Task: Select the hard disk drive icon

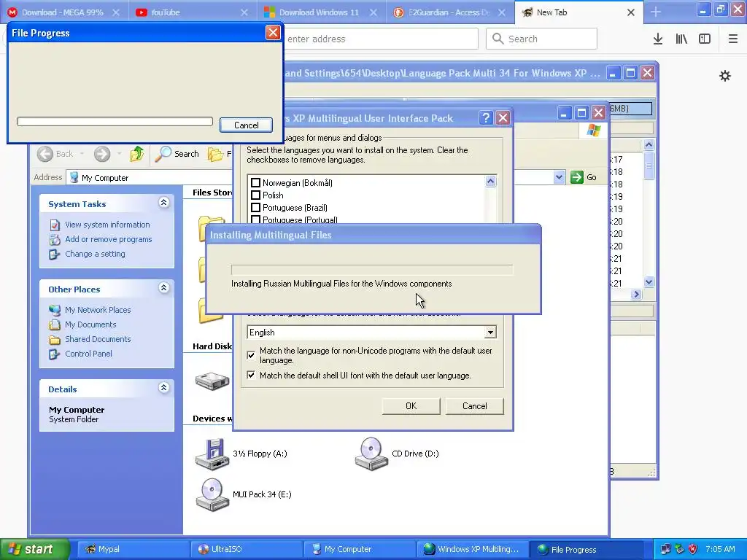Action: (212, 381)
